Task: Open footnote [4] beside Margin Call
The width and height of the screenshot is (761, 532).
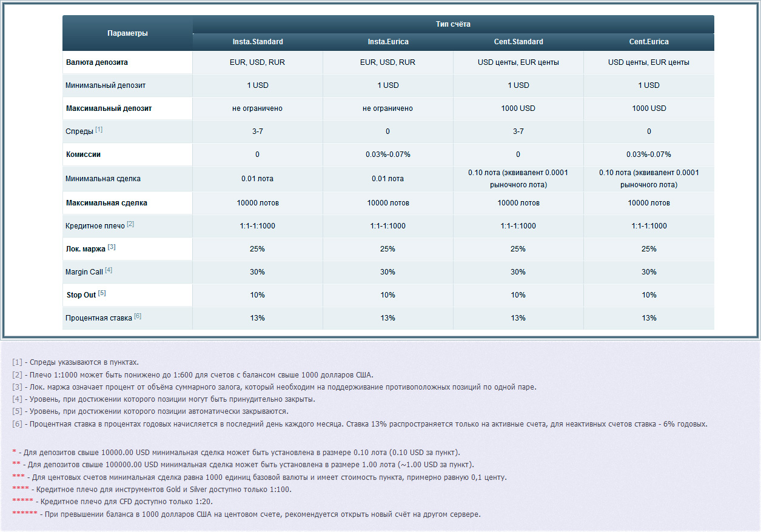Action: tap(109, 270)
